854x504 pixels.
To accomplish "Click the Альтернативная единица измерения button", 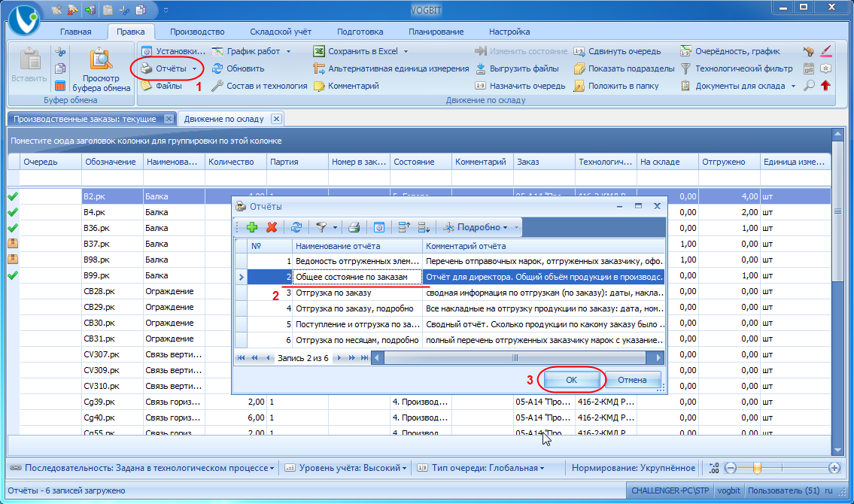I will coord(391,68).
